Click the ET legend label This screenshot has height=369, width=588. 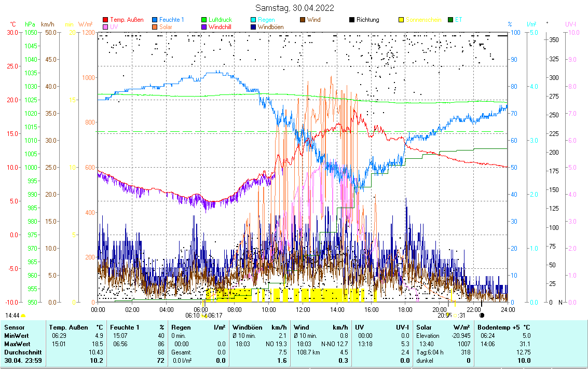pyautogui.click(x=458, y=20)
